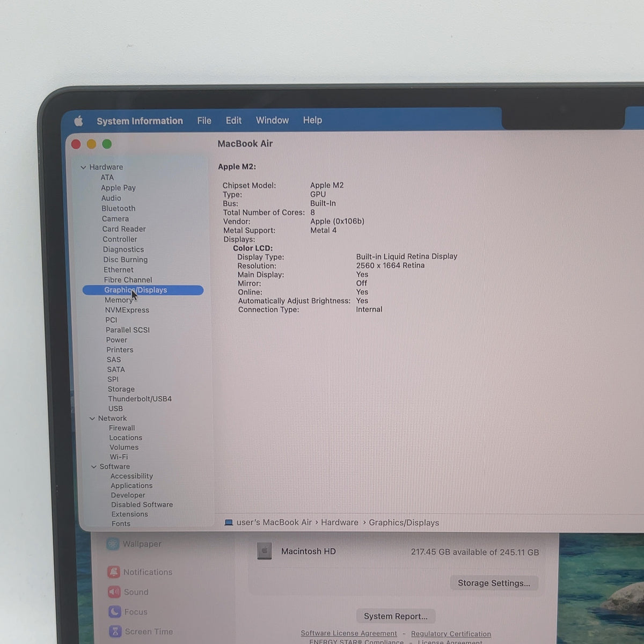Select PCI in the sidebar
Viewport: 644px width, 644px height.
(111, 320)
